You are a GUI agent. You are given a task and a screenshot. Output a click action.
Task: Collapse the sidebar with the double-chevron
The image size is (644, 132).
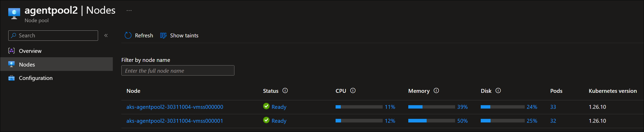[x=106, y=36]
